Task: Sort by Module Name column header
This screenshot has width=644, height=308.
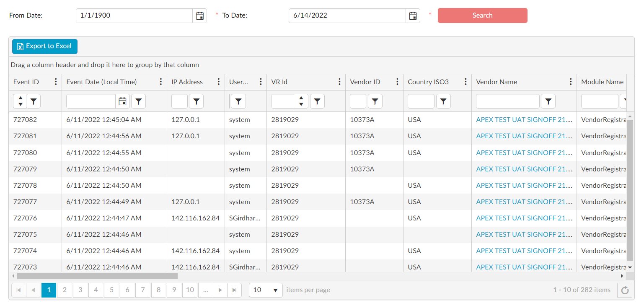Action: 602,82
